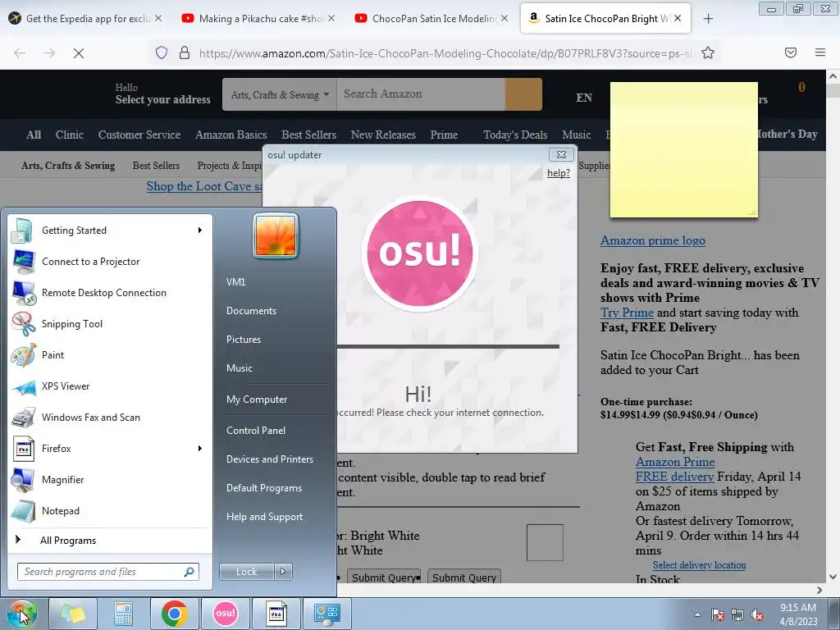840x630 pixels.
Task: Click Amazon prime logo link
Action: [652, 240]
